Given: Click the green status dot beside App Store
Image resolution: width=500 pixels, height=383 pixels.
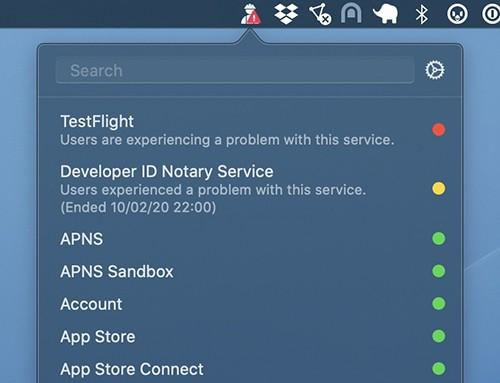Looking at the screenshot, I should [x=439, y=336].
